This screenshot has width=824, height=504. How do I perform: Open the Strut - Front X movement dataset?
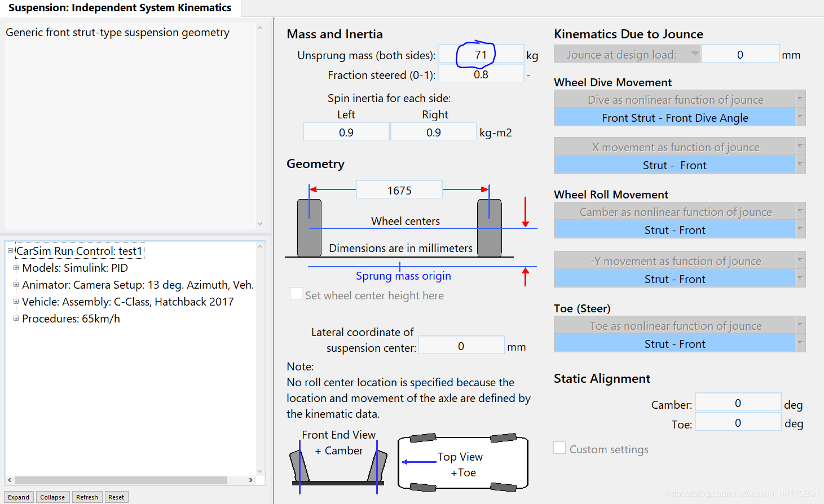pos(675,165)
